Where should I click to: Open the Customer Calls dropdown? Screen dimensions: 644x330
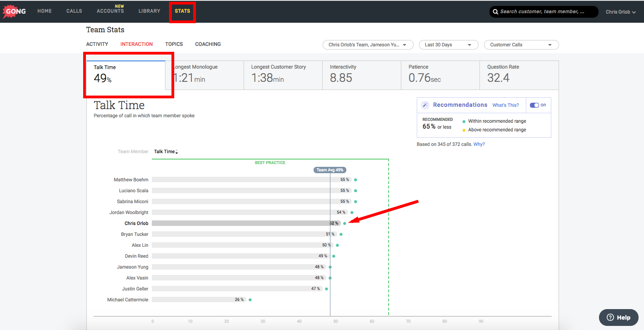click(x=521, y=45)
